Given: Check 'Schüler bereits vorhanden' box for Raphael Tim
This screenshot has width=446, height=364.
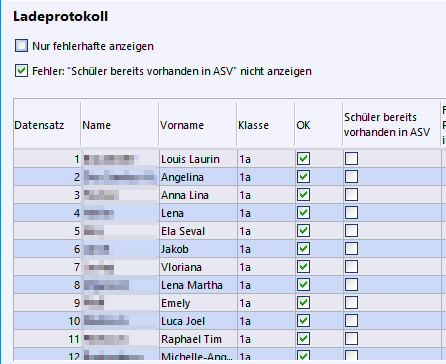Looking at the screenshot, I should coord(351,339).
